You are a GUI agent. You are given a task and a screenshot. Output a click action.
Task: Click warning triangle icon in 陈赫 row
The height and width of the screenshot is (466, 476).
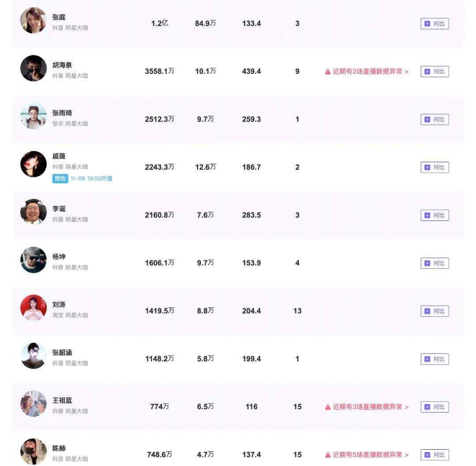pos(328,455)
